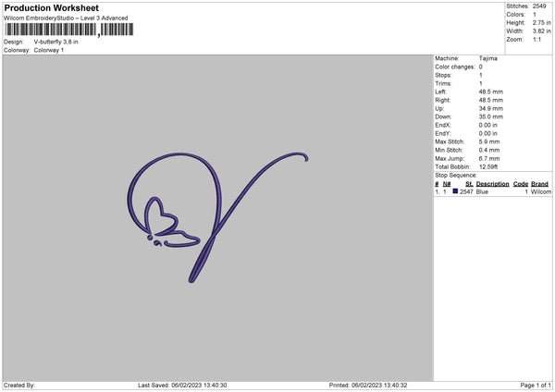Viewport: 555px width, 392px height.
Task: Click the Max Jump value 6.7 mm
Action: click(x=489, y=159)
